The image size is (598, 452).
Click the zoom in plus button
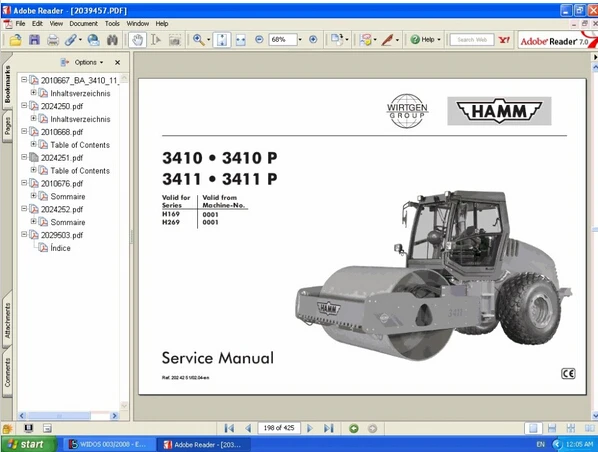coord(313,40)
